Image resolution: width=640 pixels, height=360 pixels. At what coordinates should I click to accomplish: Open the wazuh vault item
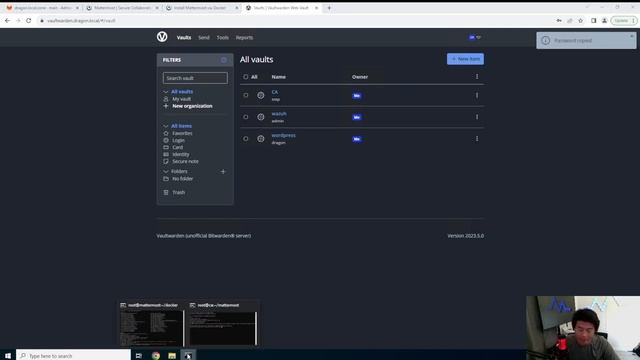pos(279,114)
